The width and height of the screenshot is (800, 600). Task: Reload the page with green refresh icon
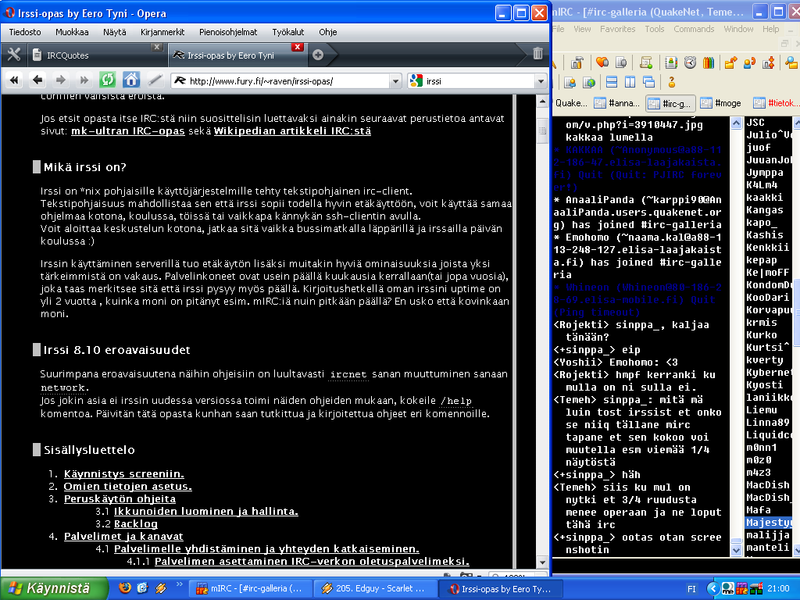coord(107,80)
